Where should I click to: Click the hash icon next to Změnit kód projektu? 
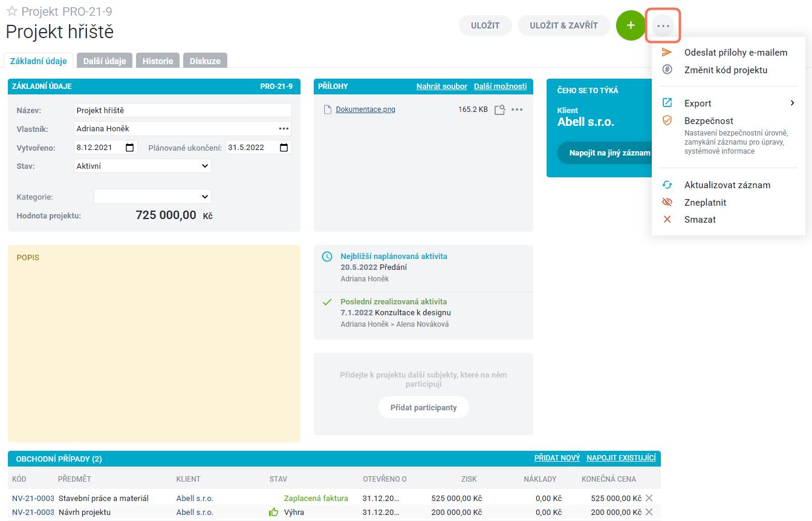667,70
